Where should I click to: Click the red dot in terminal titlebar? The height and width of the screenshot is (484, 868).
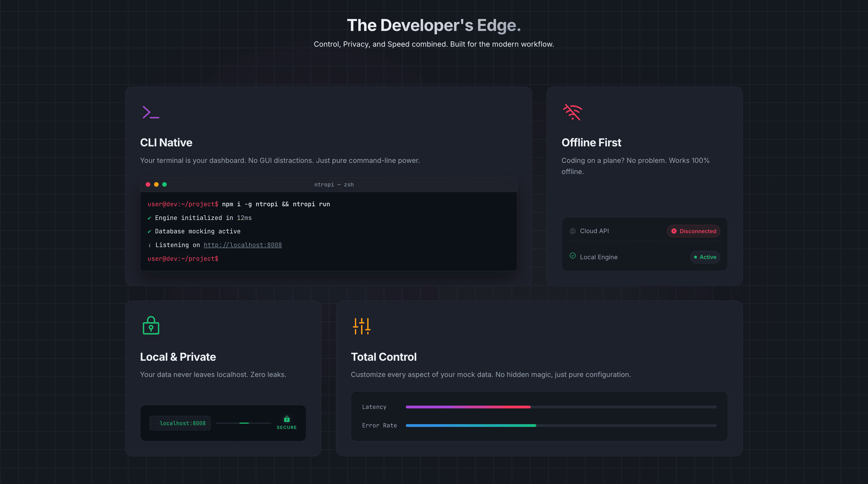click(148, 184)
